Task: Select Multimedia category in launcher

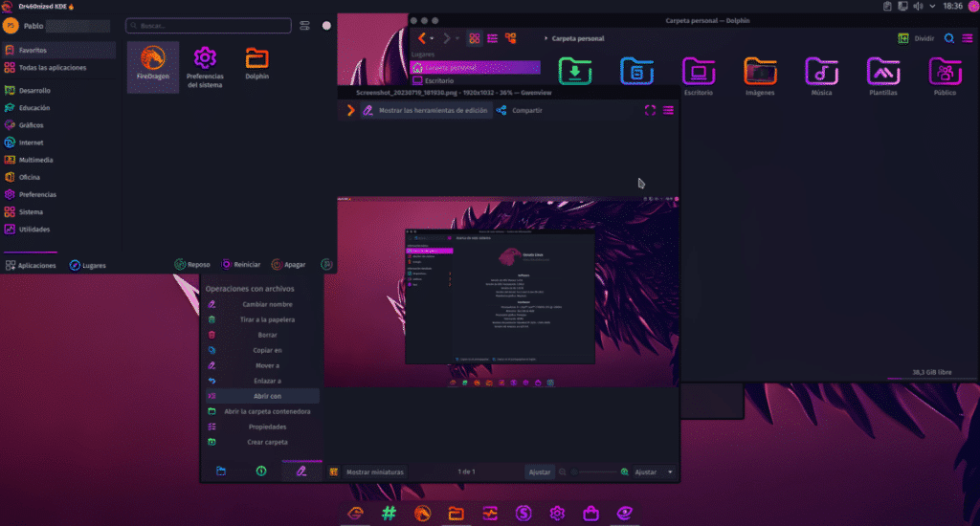Action: (x=58, y=160)
